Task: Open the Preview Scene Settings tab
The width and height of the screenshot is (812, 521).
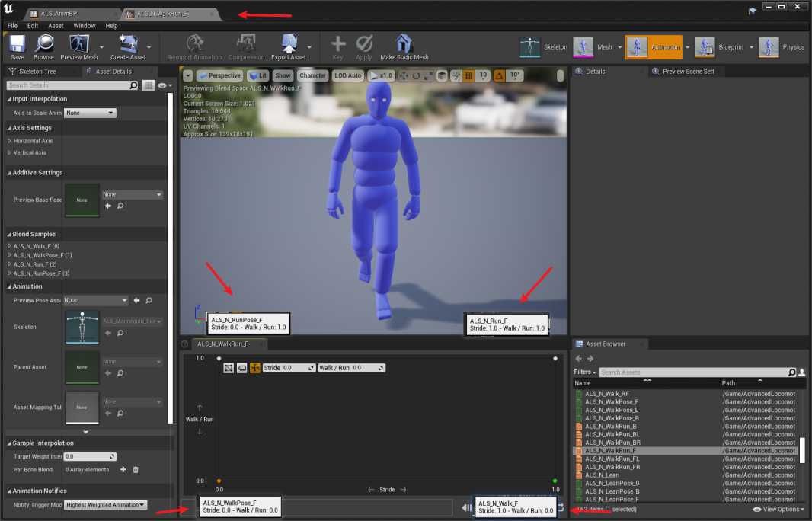Action: (x=689, y=72)
